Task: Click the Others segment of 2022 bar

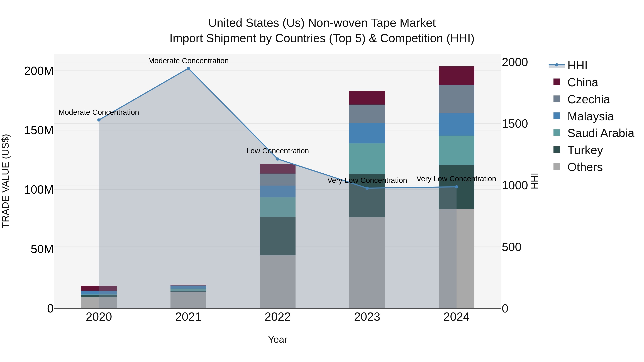Action: [x=277, y=282]
